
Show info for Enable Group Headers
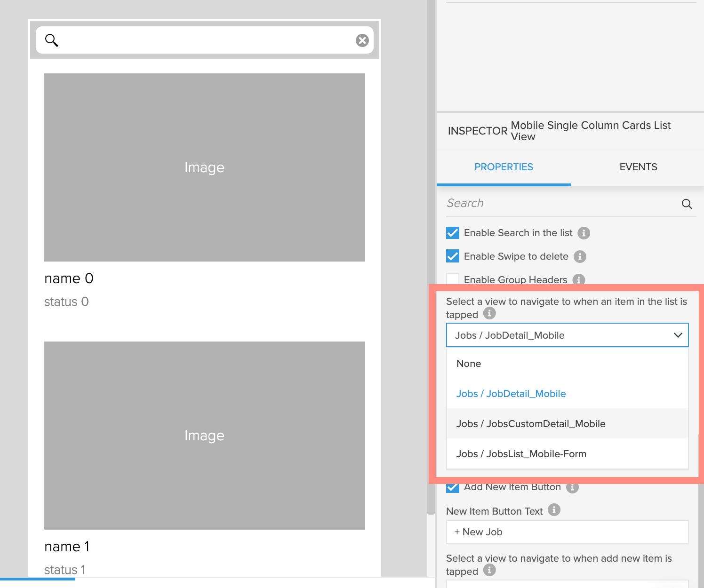(578, 279)
